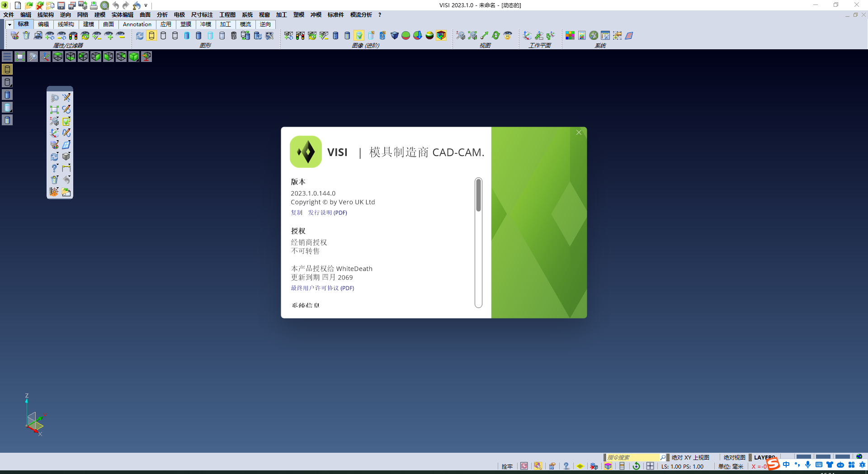Click the color palette icon in 系统 group

tap(570, 35)
